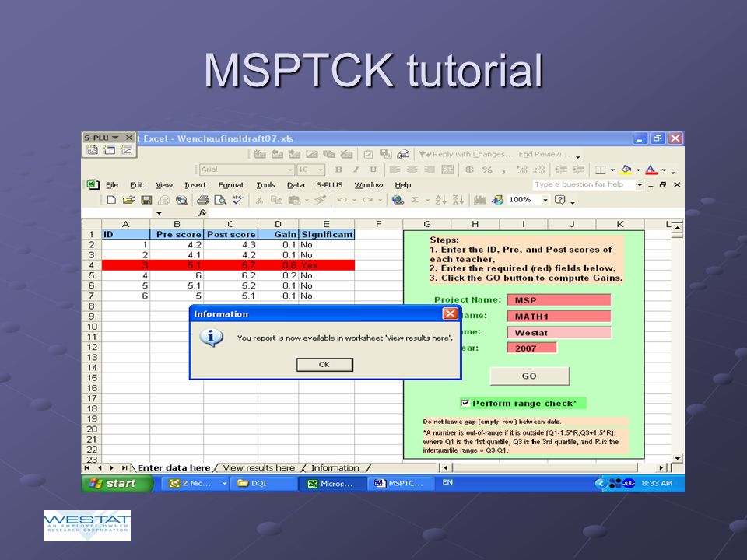The width and height of the screenshot is (747, 560).
Task: Expand the Fill Color dropdown arrow
Action: [638, 170]
